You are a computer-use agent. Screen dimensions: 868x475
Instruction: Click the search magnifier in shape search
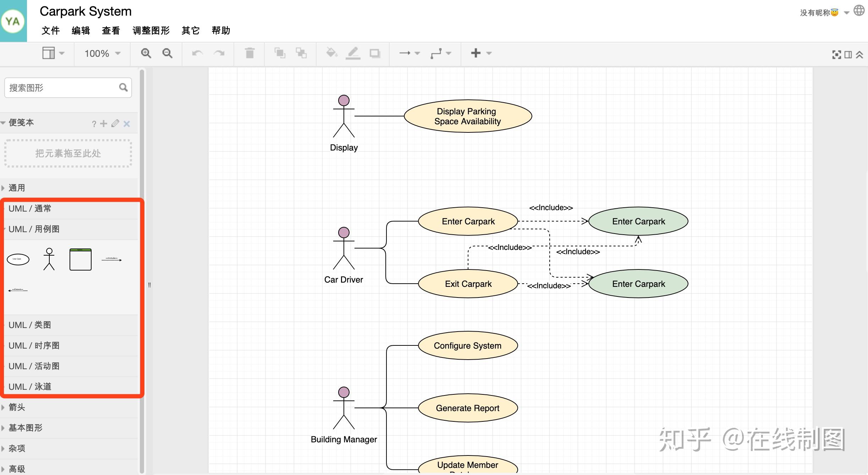click(x=123, y=87)
